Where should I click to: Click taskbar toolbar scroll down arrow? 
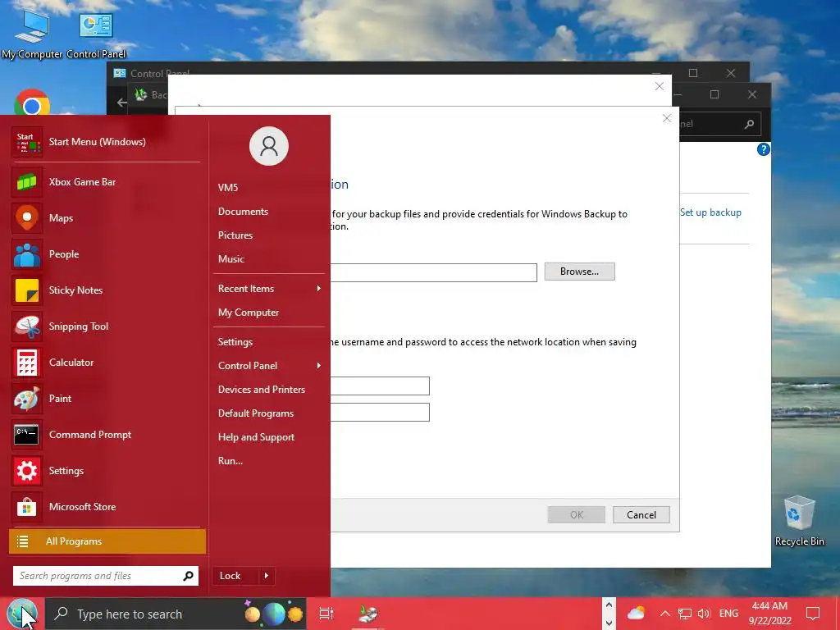[609, 623]
